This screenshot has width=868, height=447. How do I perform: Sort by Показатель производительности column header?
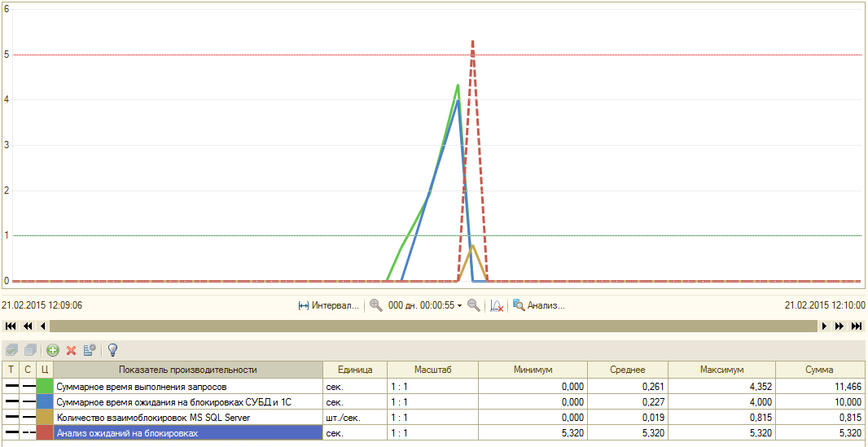coord(187,370)
